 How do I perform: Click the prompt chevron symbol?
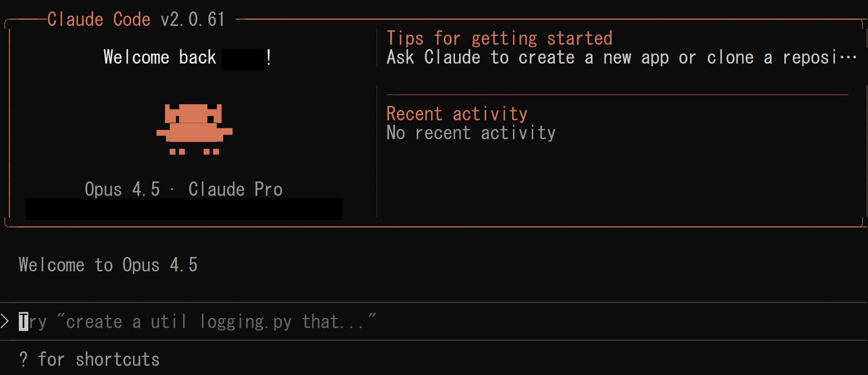(x=5, y=321)
